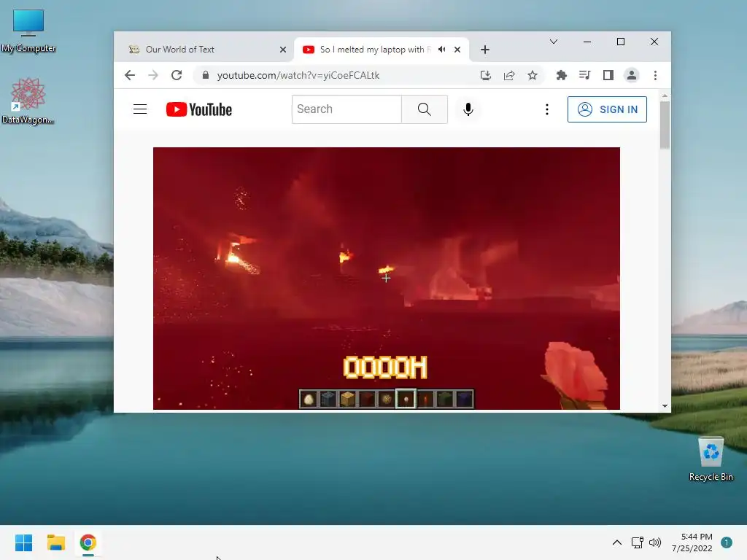The image size is (747, 560).
Task: Open the volume tray icon
Action: tap(655, 542)
